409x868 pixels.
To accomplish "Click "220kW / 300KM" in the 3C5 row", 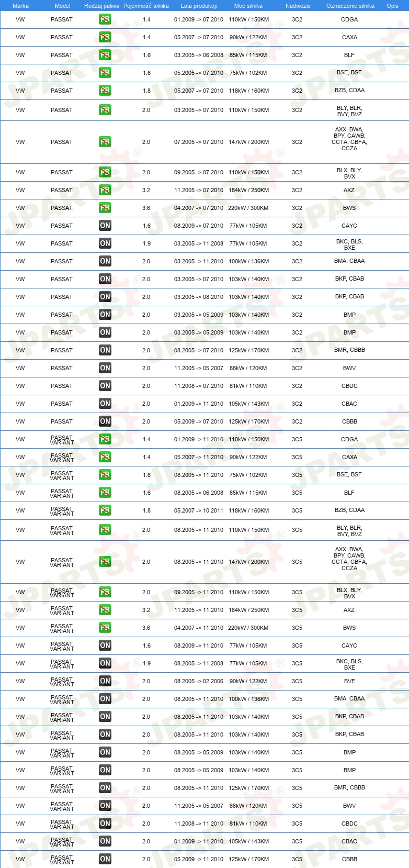I will tap(248, 628).
